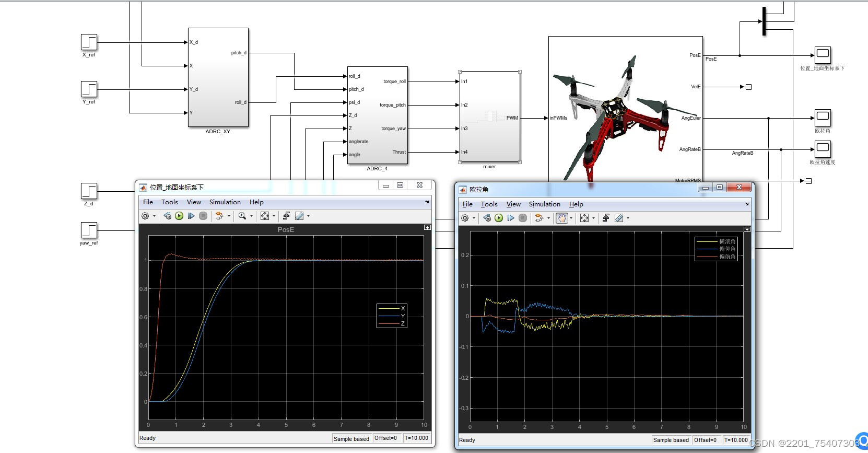868x453 pixels.
Task: Scale axes limits in 欧拉角 scope window
Action: (584, 218)
